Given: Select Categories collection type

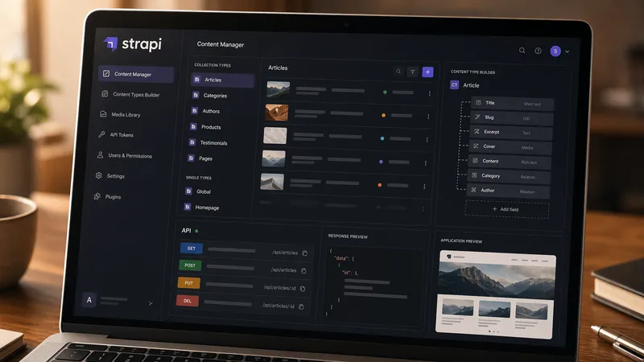Looking at the screenshot, I should tap(214, 96).
